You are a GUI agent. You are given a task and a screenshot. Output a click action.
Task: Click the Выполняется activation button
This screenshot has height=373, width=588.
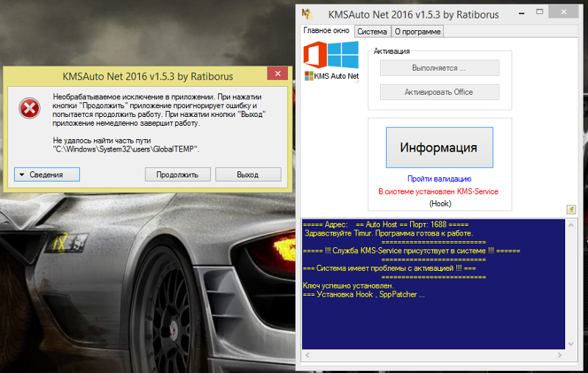click(x=439, y=68)
